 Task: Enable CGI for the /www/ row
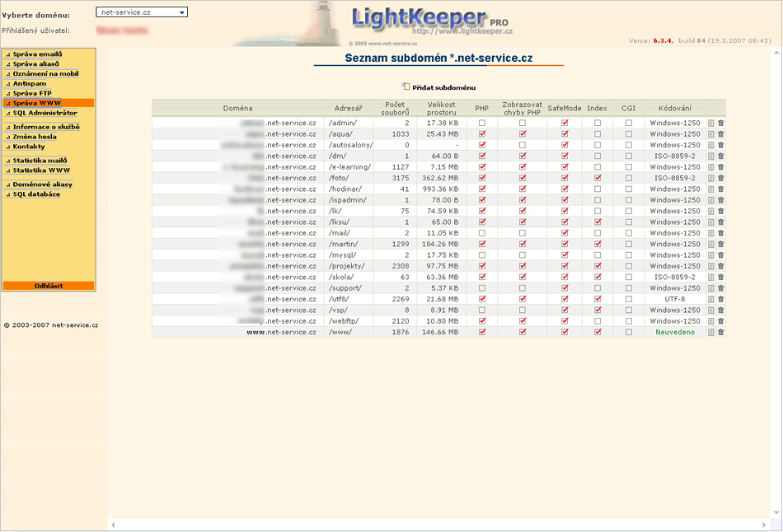tap(629, 332)
